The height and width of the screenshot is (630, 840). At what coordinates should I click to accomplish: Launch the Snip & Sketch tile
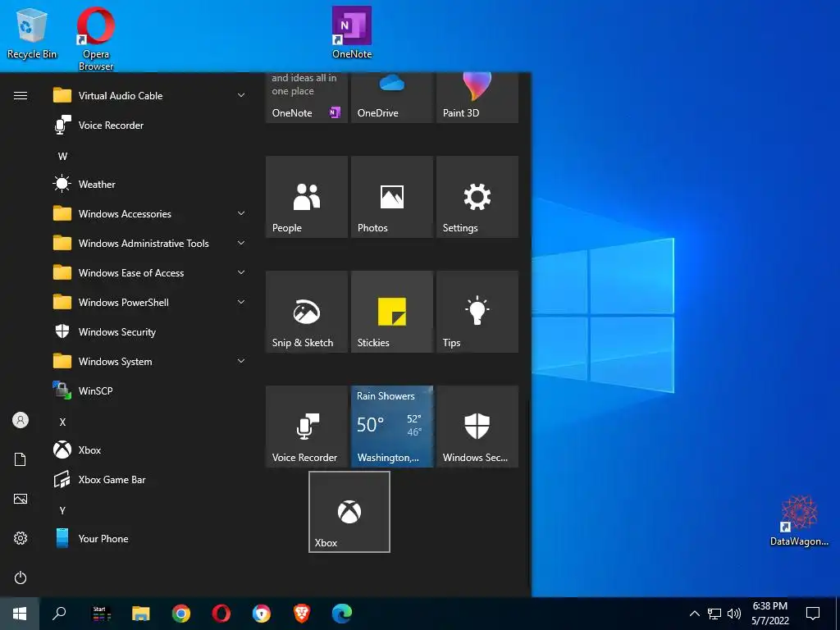(x=307, y=311)
